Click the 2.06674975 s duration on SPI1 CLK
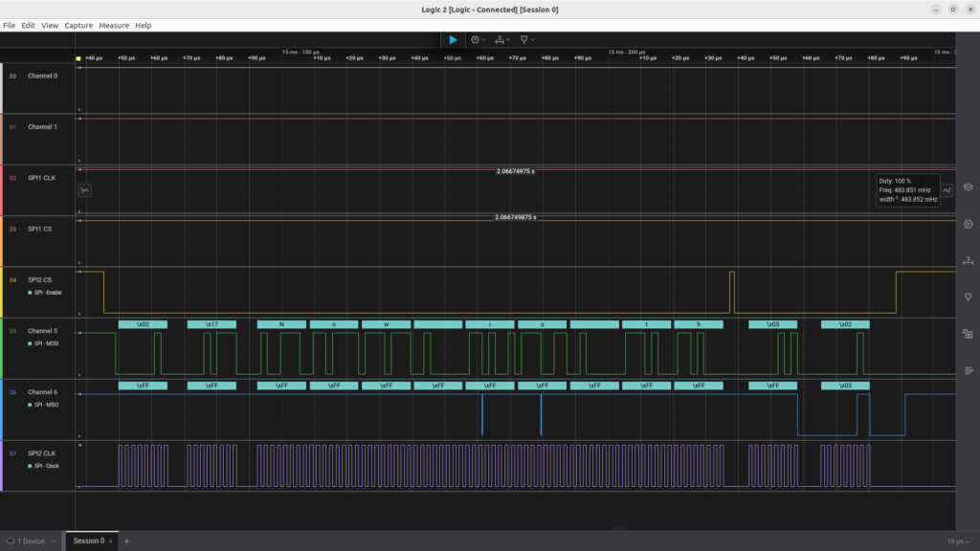Screen dimensions: 980x551 516,171
